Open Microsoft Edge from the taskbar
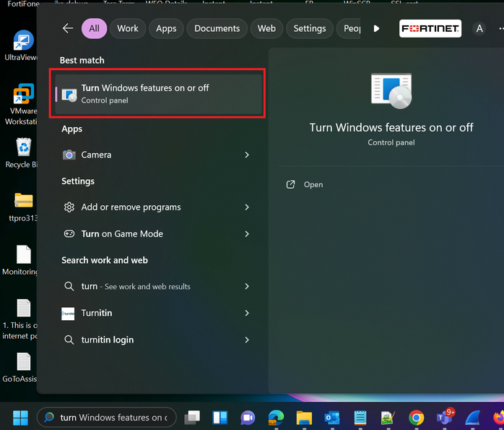The image size is (504, 430). pyautogui.click(x=276, y=418)
